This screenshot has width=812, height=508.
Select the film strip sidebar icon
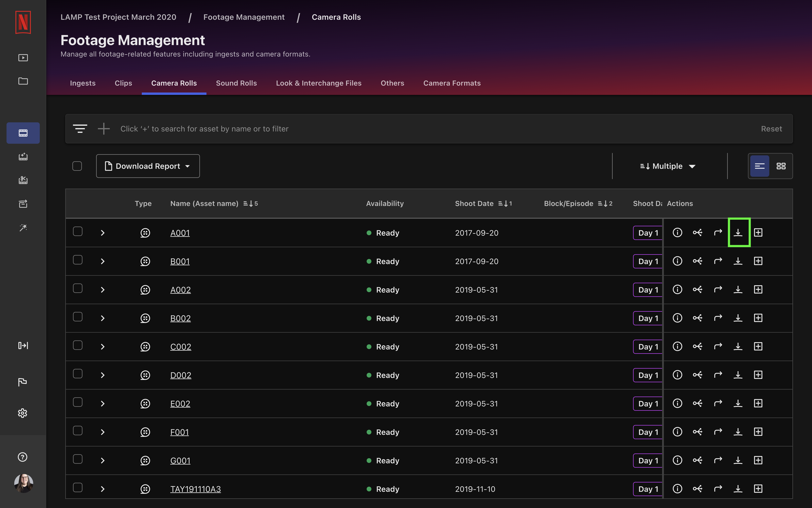(x=23, y=133)
